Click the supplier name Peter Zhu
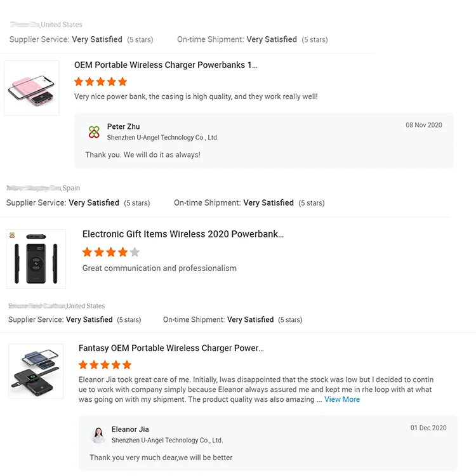 point(123,127)
